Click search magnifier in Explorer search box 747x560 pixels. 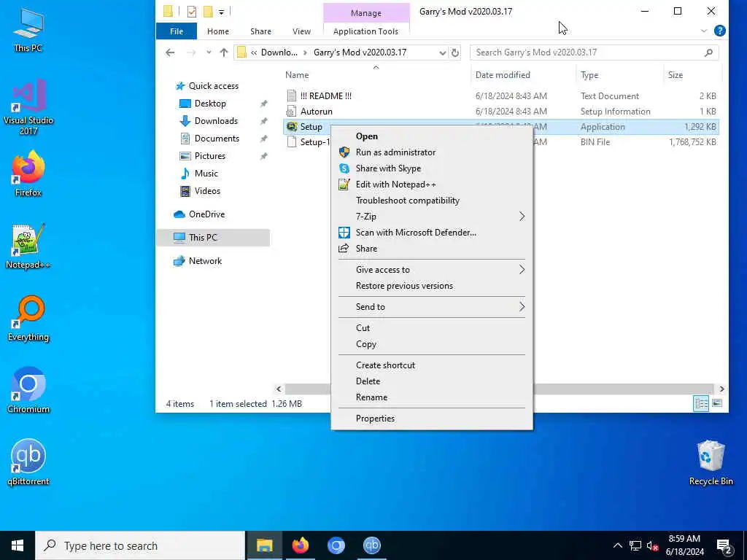click(708, 52)
